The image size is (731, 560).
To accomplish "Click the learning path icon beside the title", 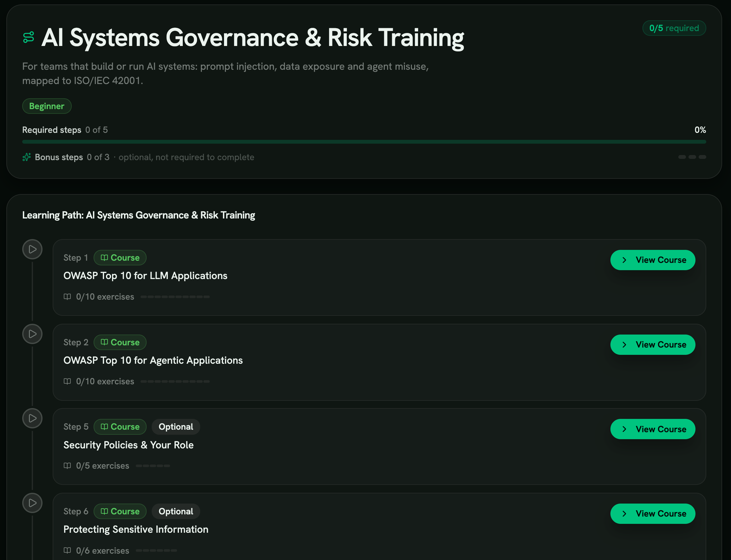I will (x=29, y=37).
